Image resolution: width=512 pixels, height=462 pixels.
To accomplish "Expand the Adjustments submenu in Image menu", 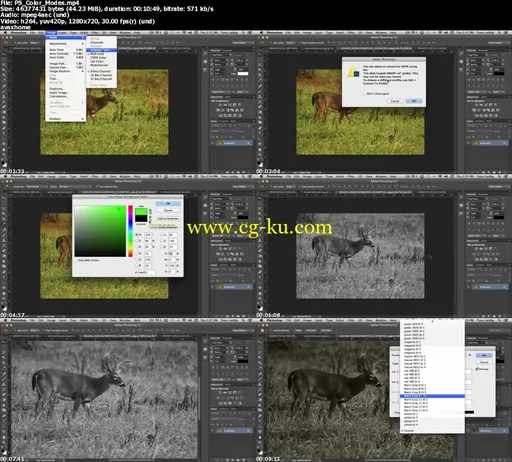I will [x=65, y=44].
